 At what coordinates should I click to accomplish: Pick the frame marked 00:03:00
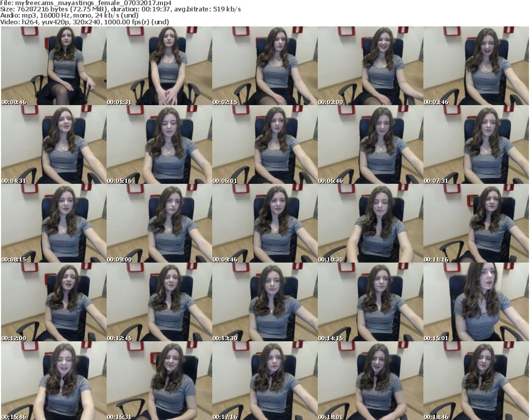tap(370, 66)
